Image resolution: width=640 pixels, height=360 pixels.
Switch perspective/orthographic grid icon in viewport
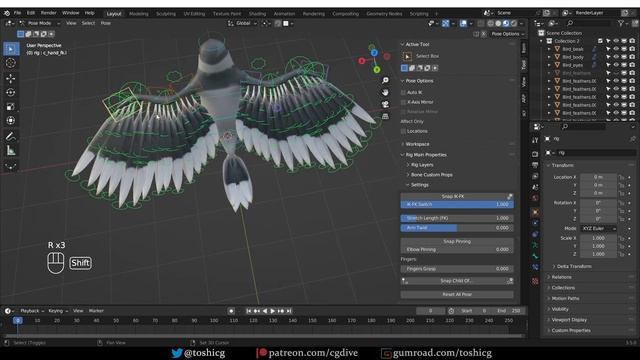[385, 116]
